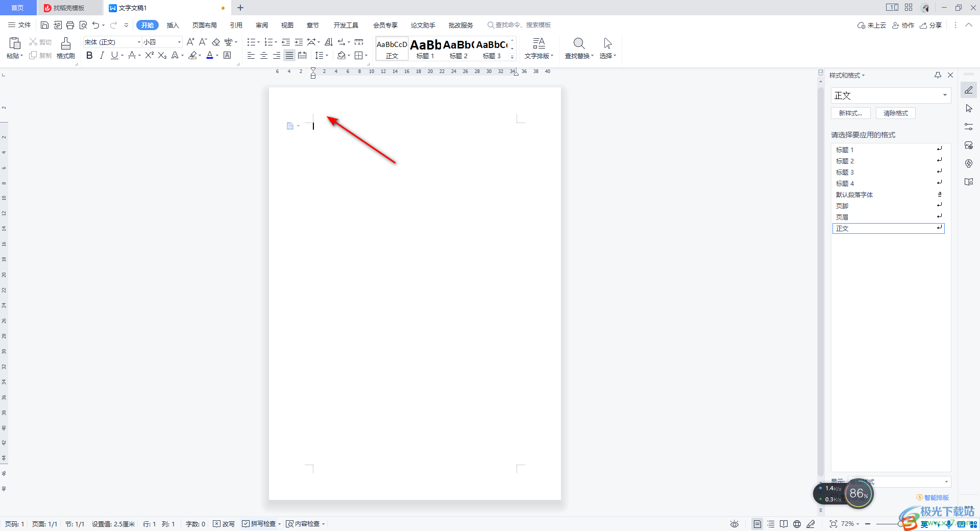The height and width of the screenshot is (531, 980).
Task: Click the Find and Replace magnifier icon
Action: (579, 43)
